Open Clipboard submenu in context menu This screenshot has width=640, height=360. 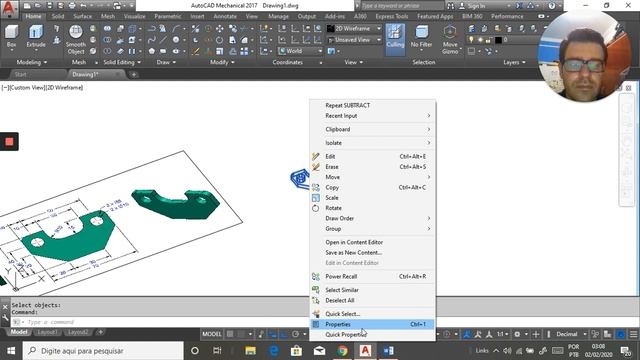click(372, 129)
